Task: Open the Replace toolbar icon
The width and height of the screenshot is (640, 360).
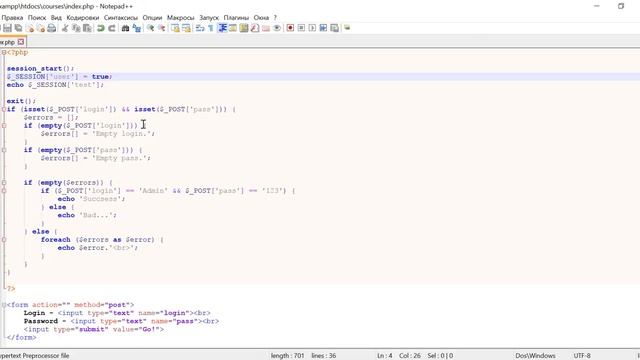Action: 137,28
